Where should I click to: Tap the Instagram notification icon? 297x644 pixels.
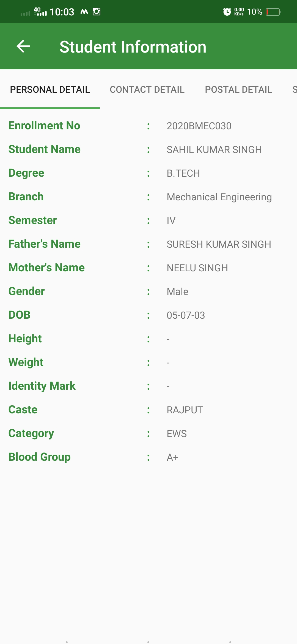tap(97, 12)
